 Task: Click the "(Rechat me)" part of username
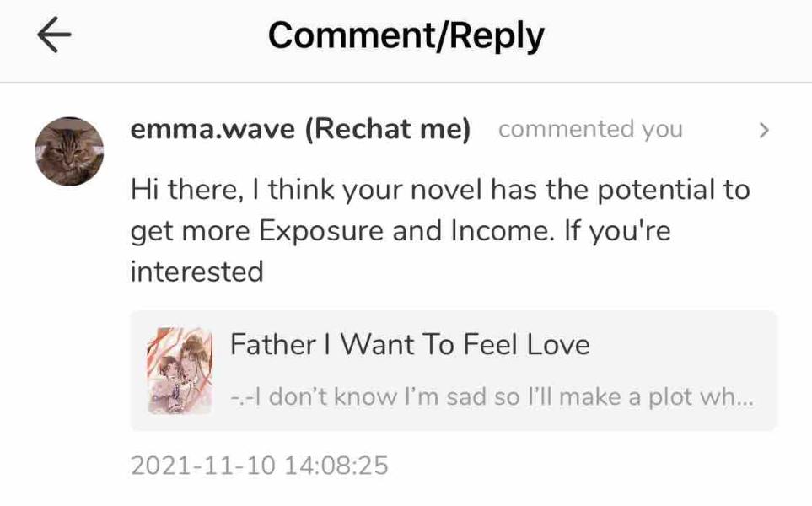[x=387, y=130]
